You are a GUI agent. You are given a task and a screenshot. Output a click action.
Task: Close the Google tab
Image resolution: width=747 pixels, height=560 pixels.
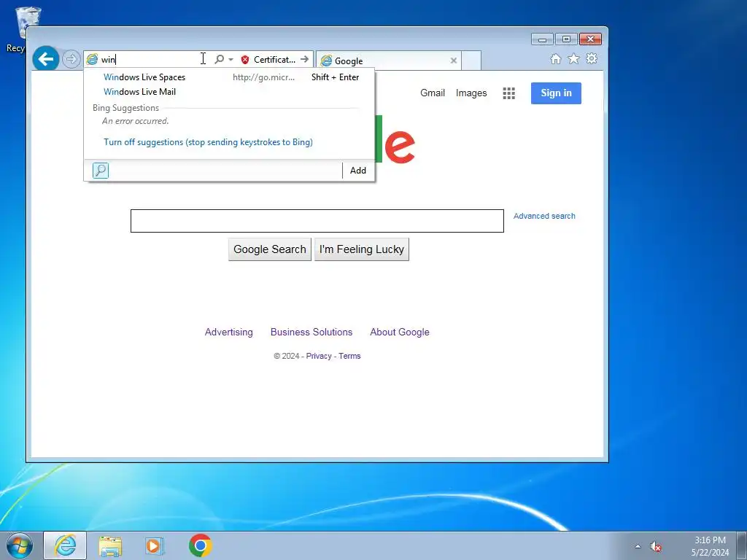coord(454,61)
